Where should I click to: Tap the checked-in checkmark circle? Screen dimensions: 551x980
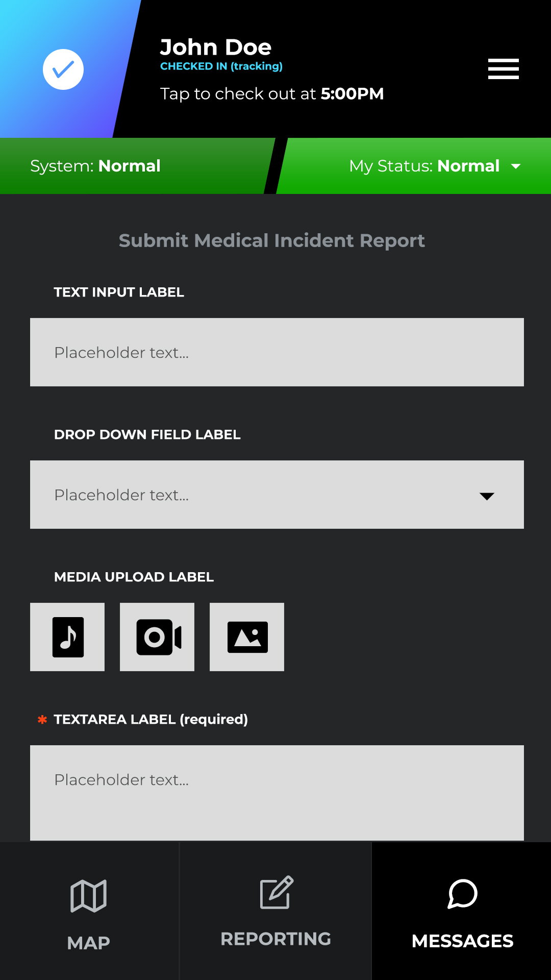click(63, 69)
